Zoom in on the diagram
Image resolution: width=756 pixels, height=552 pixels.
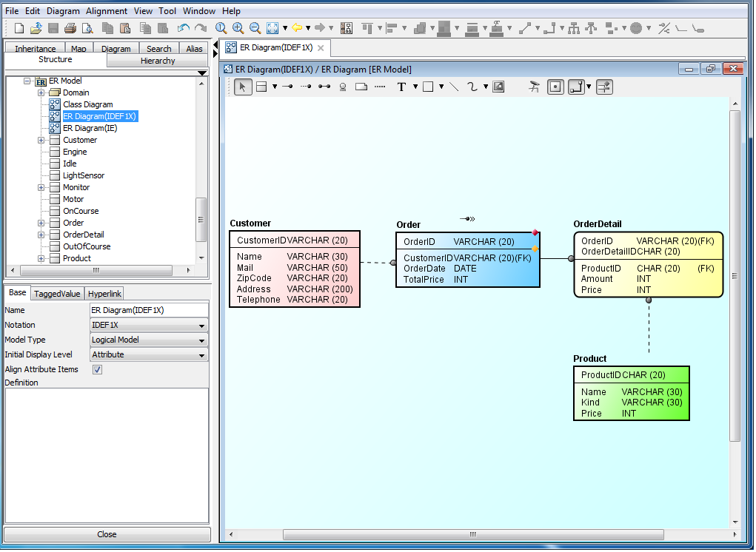[238, 28]
